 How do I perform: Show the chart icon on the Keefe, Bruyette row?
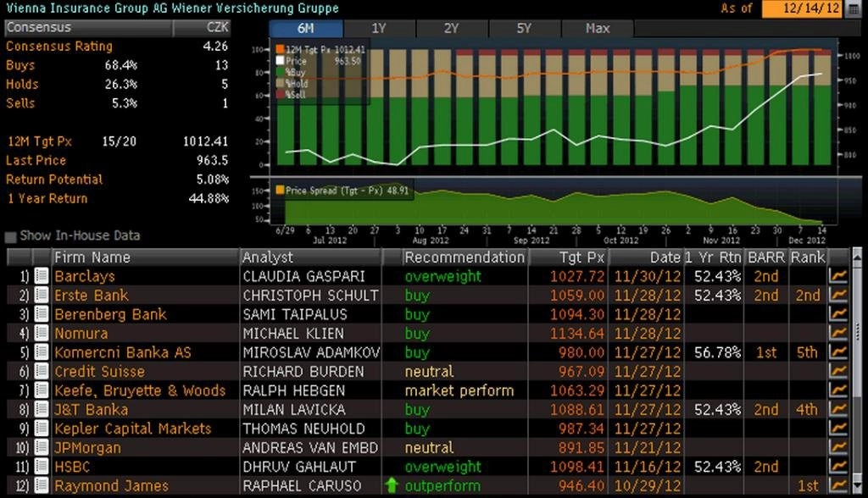click(x=838, y=390)
